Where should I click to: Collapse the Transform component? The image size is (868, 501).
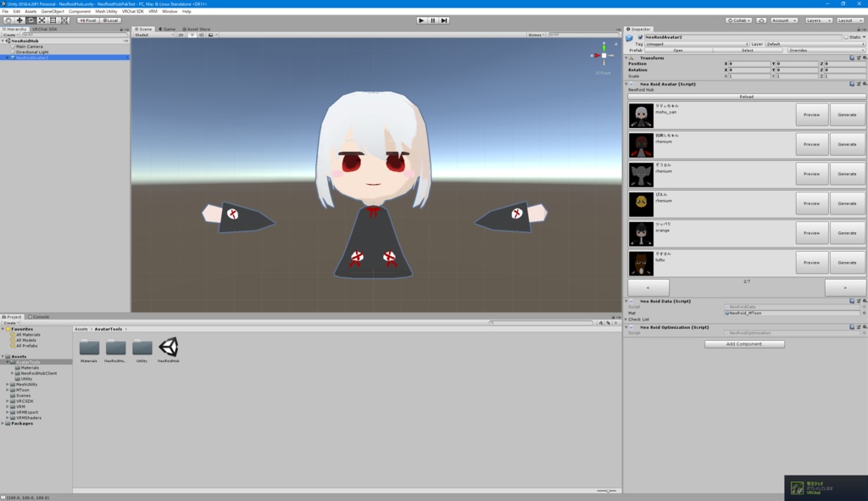[626, 58]
